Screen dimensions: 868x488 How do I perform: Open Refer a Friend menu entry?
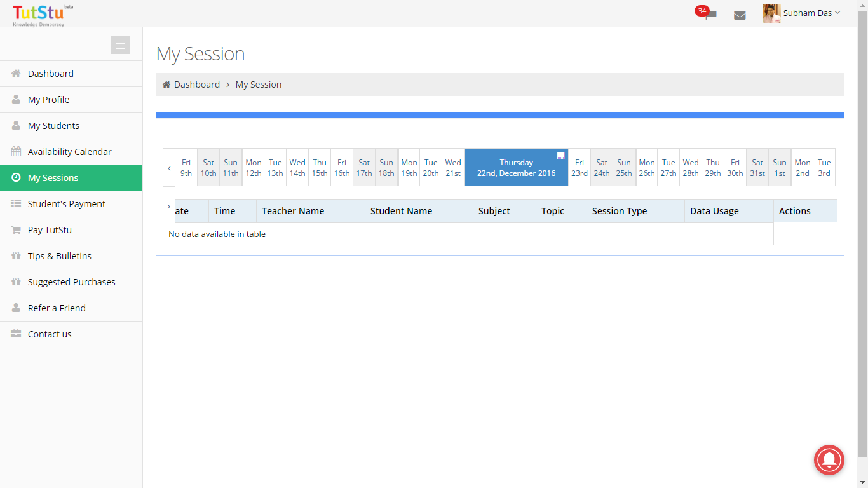[x=71, y=308]
